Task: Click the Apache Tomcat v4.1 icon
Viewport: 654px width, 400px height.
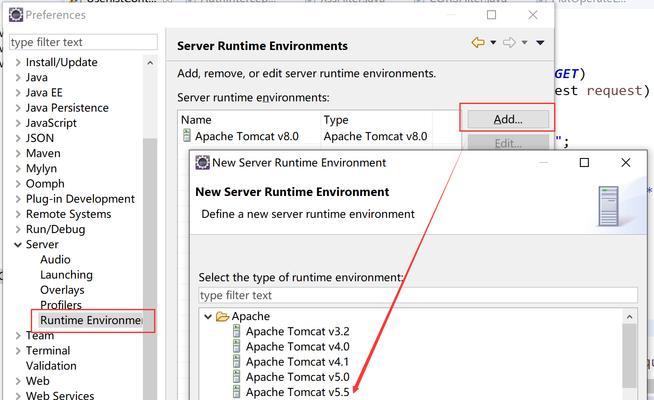Action: [x=236, y=362]
